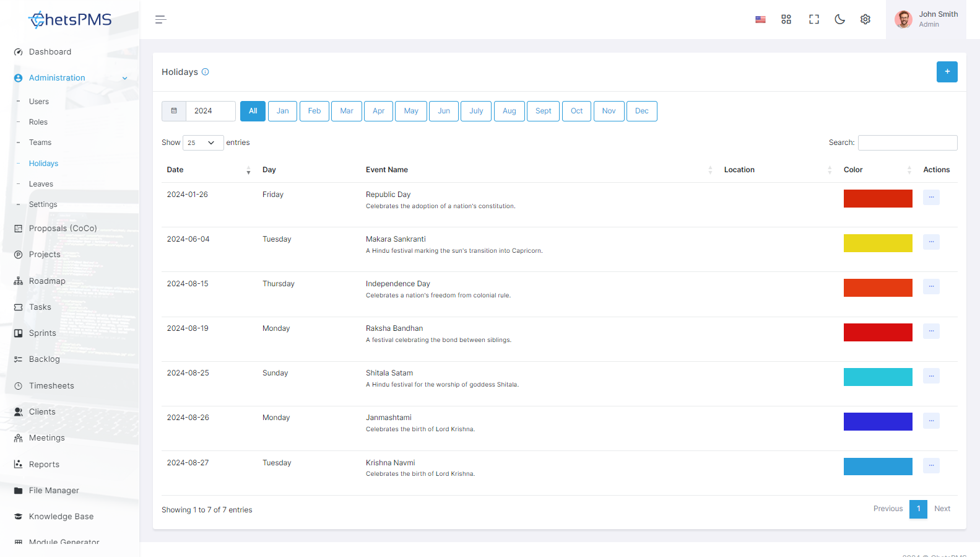Select the All months filter
This screenshot has height=557, width=980.
pyautogui.click(x=253, y=111)
